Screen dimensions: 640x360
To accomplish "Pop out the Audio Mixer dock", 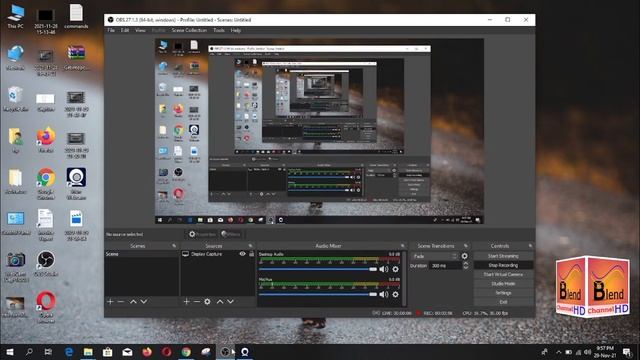I will 402,246.
